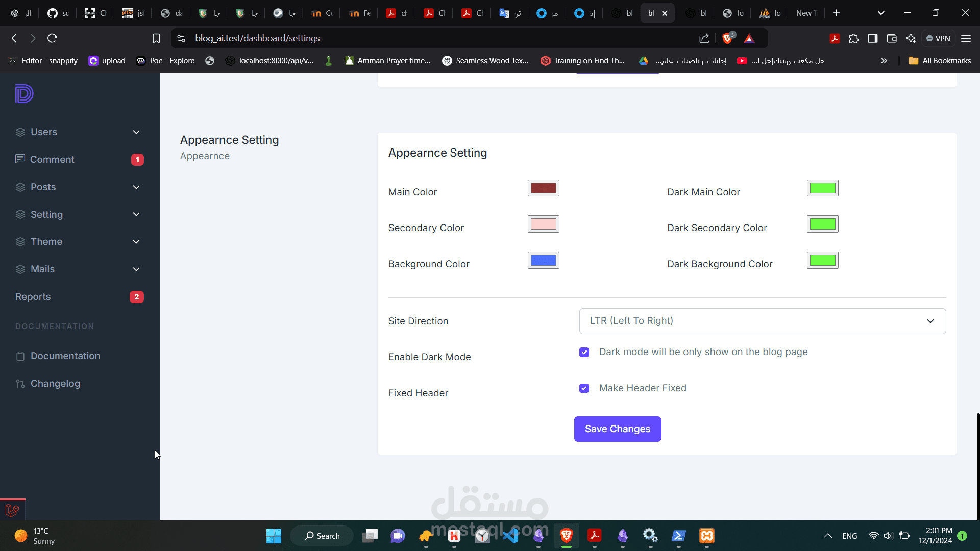Open the Site Direction dropdown
Viewport: 980px width, 551px height.
click(x=762, y=321)
